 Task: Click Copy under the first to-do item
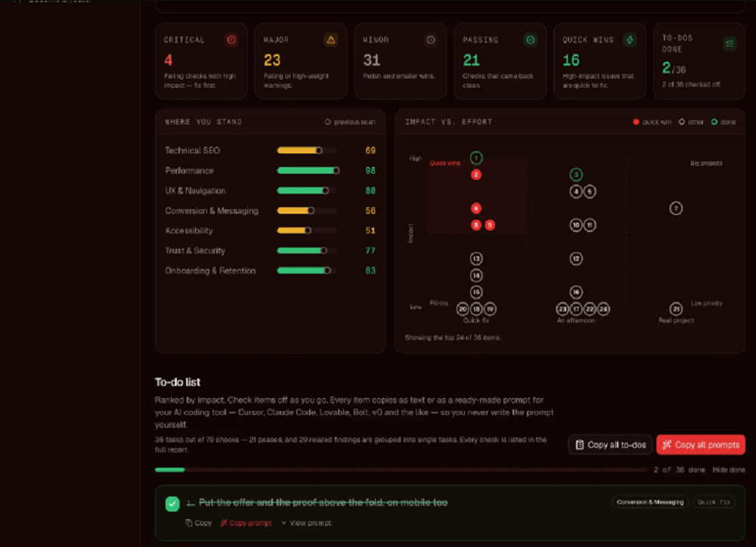pos(199,523)
